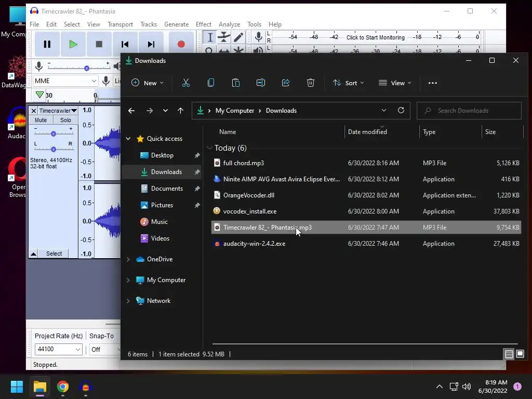Solo the Timecrawler track
This screenshot has width=532, height=399.
click(65, 120)
